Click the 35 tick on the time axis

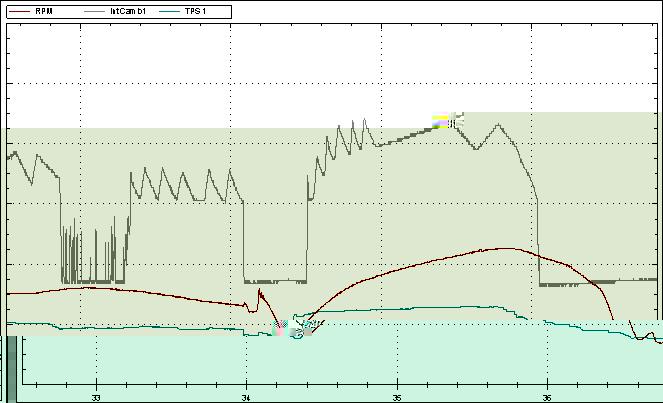click(397, 395)
